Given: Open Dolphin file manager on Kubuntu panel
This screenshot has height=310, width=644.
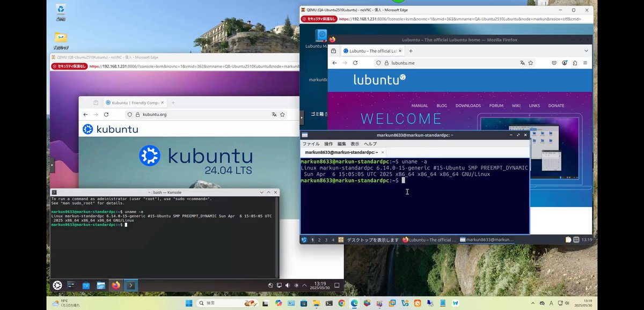Looking at the screenshot, I should tap(100, 285).
